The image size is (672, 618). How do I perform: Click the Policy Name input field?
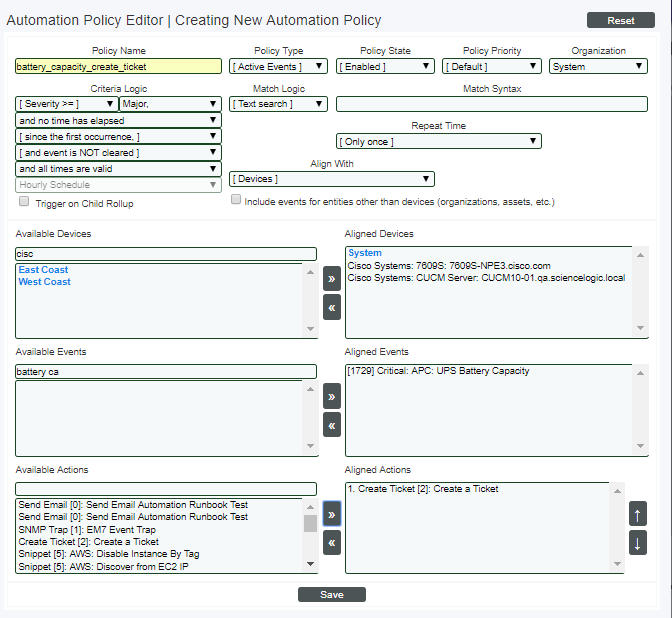click(x=118, y=67)
